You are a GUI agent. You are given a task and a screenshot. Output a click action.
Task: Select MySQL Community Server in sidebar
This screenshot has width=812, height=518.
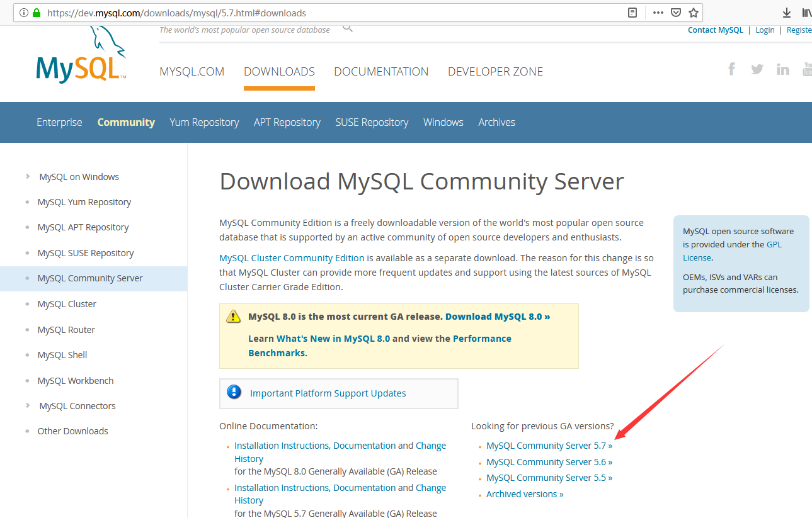click(x=90, y=278)
